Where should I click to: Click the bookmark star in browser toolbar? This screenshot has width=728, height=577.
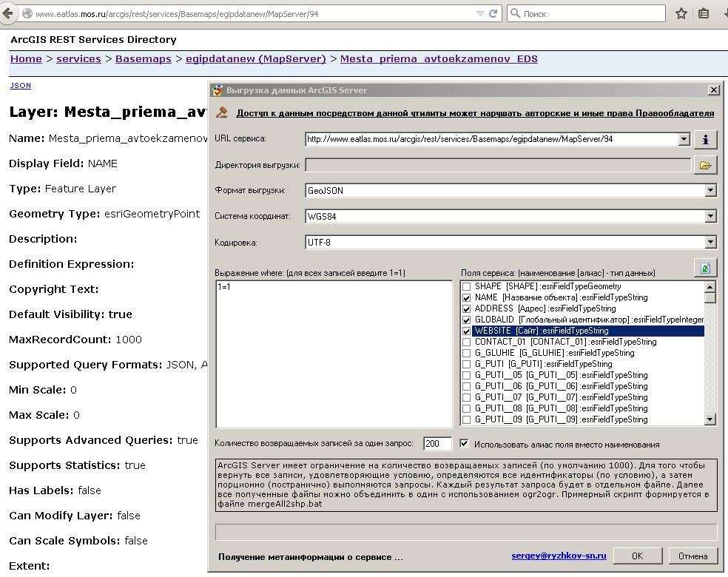pyautogui.click(x=681, y=14)
